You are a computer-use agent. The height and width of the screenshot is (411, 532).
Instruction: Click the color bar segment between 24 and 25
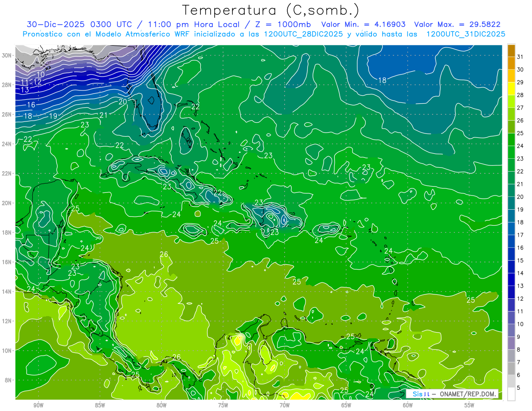click(x=511, y=140)
